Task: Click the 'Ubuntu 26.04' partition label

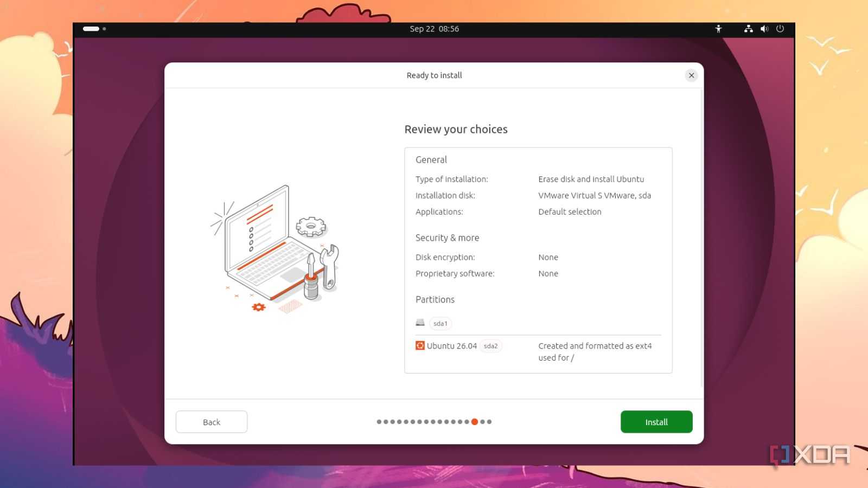Action: coord(452,346)
